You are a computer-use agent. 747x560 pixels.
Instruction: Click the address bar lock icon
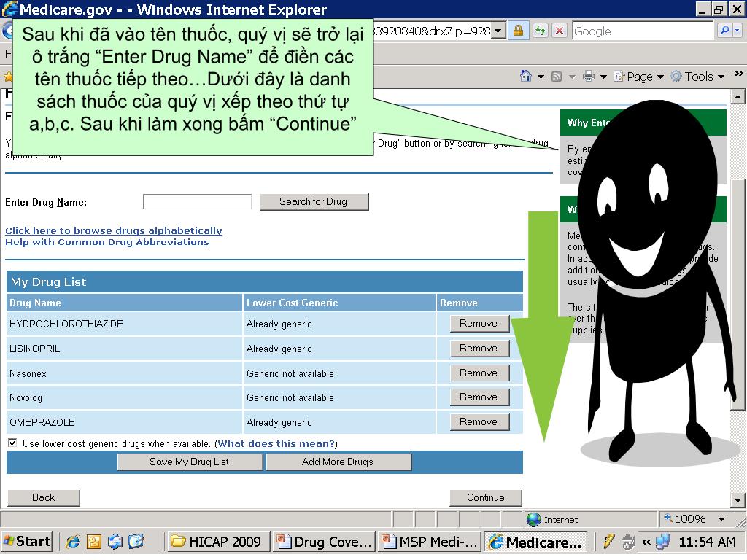pyautogui.click(x=518, y=31)
